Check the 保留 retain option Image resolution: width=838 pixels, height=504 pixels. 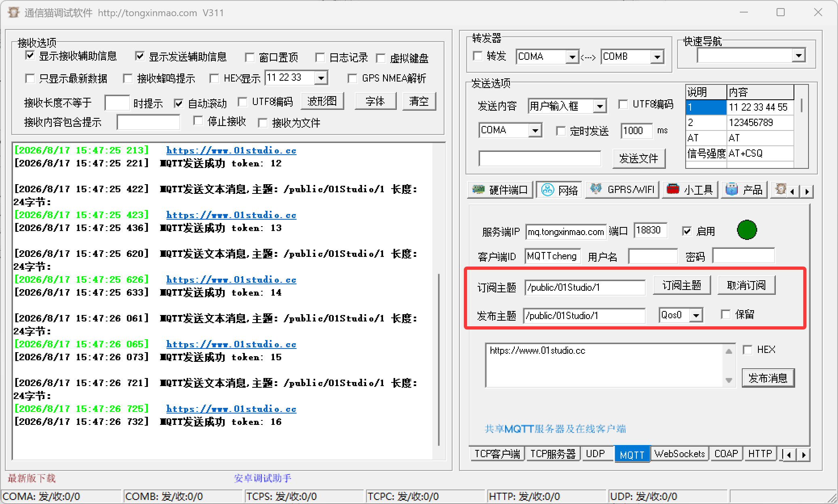pyautogui.click(x=726, y=314)
